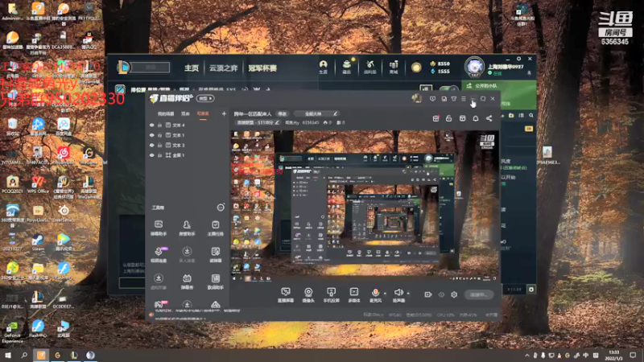Image resolution: width=644 pixels, height=362 pixels.
Task: Add a 直播屏幕 screen capture source
Action: coord(286,294)
